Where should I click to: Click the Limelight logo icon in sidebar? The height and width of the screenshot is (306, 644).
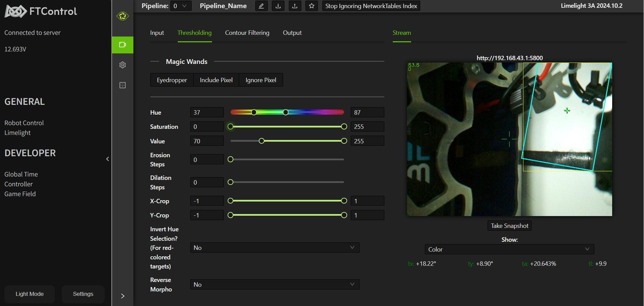[123, 16]
